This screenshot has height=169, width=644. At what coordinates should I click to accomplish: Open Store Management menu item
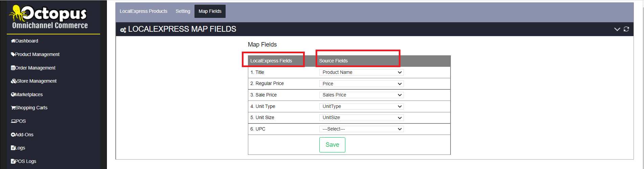coord(34,81)
